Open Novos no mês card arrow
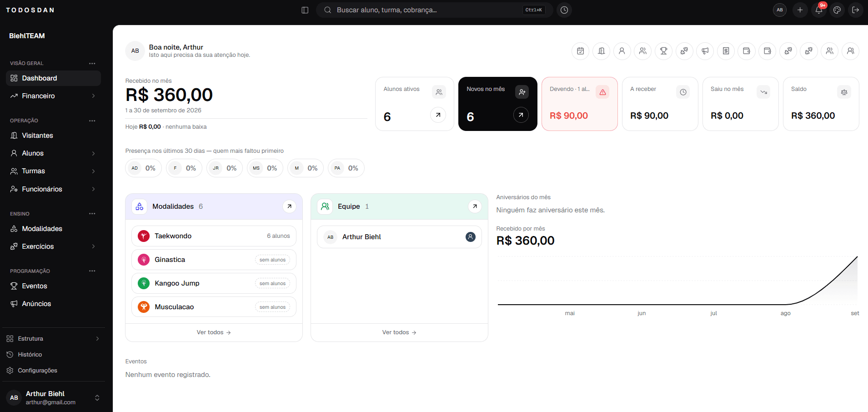The width and height of the screenshot is (868, 412). tap(521, 115)
